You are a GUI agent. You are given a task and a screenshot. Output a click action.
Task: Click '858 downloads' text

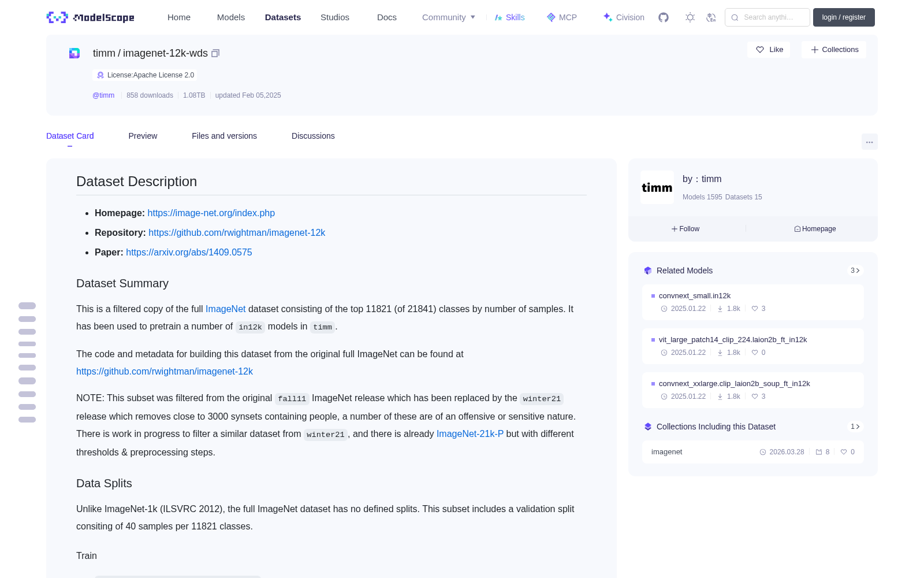point(150,95)
